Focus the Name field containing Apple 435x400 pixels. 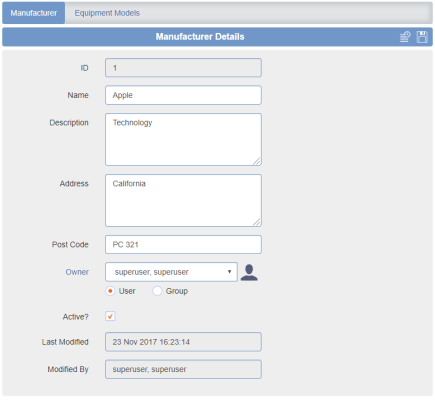click(x=183, y=95)
